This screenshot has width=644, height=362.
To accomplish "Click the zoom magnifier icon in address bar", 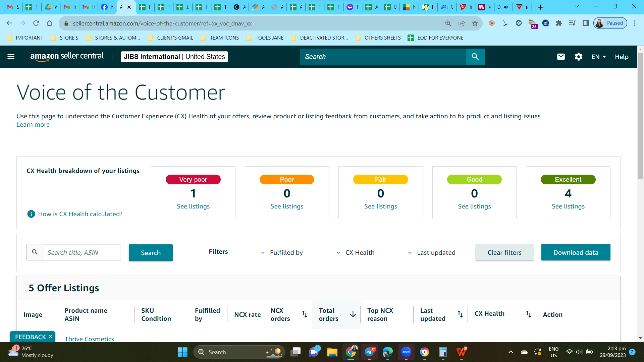I will pos(448,23).
